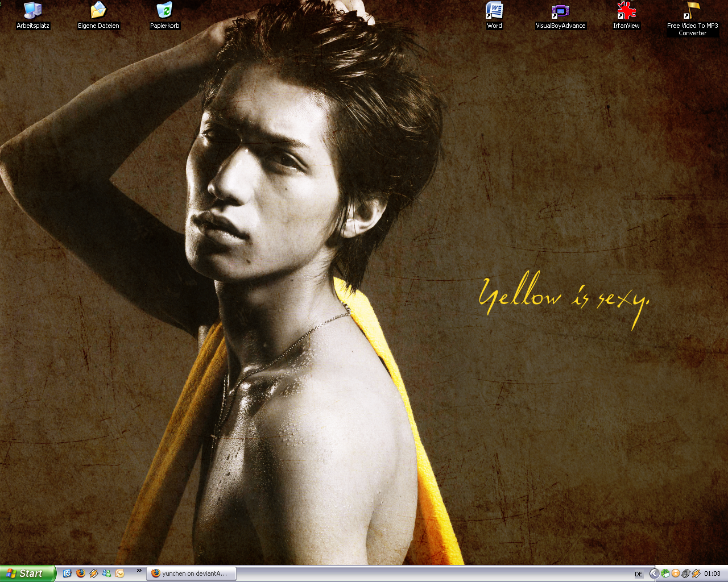Expand hidden system tray icons arrow
728x582 pixels.
[x=654, y=573]
